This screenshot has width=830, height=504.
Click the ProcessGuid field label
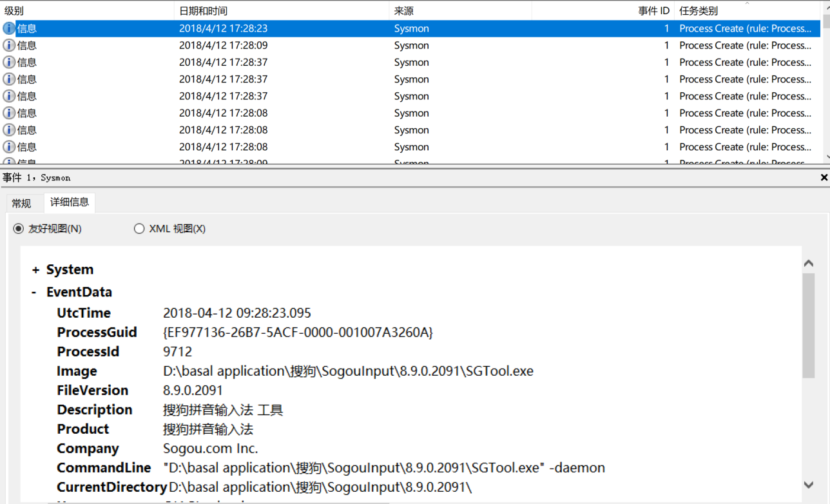coord(97,333)
